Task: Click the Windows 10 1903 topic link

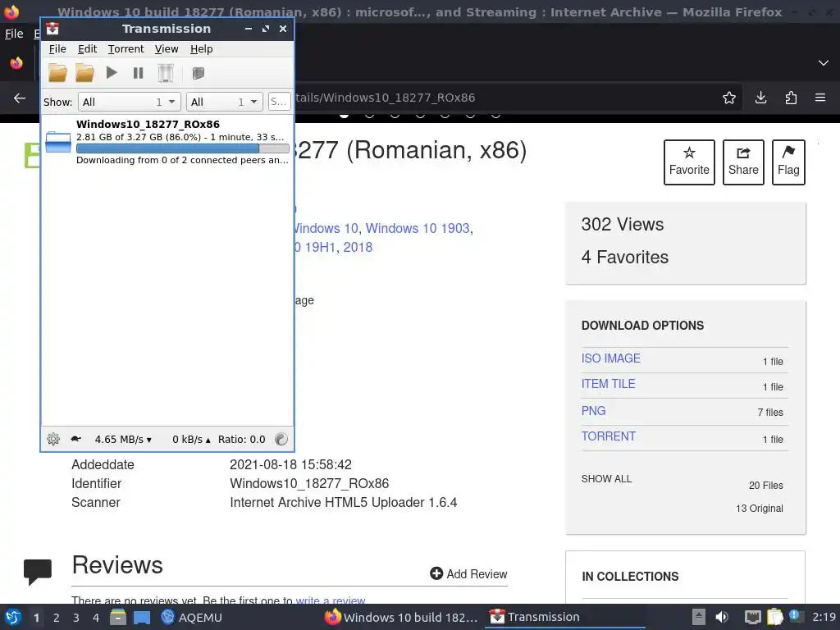Action: click(x=418, y=228)
